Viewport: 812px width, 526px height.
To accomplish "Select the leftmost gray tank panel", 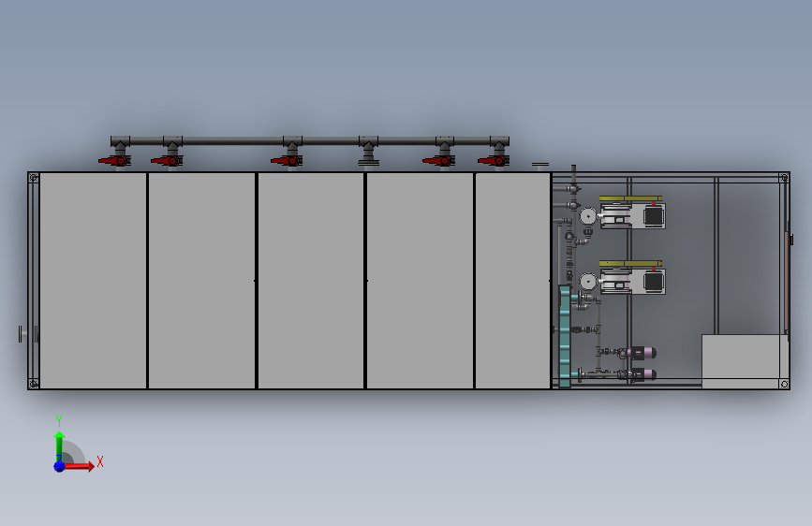I will click(94, 281).
